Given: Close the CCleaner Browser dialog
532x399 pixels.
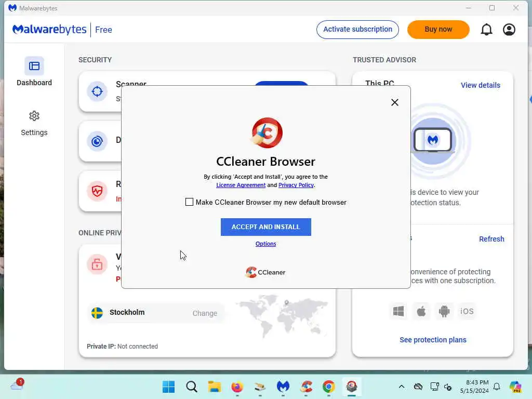Looking at the screenshot, I should click(395, 102).
